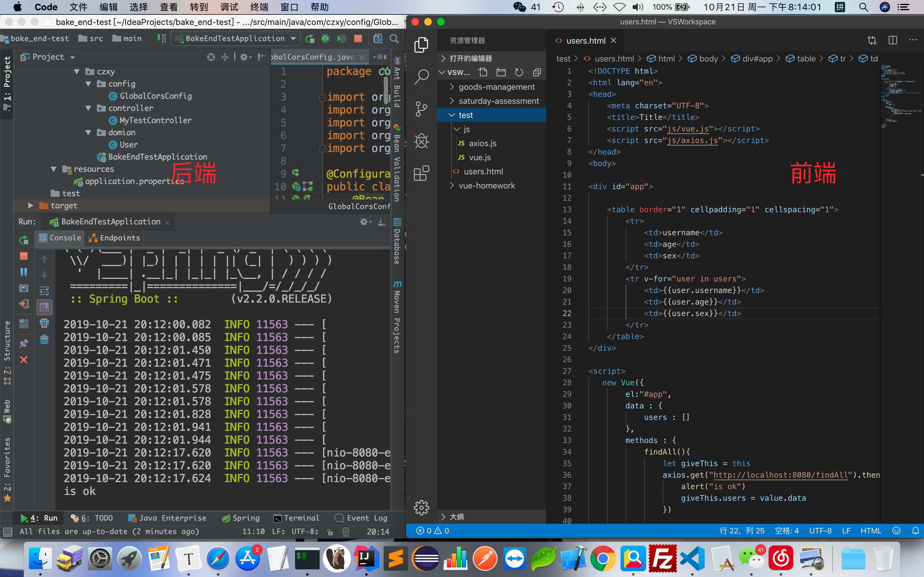
Task: Open Extensions view in VS Code
Action: [x=422, y=174]
